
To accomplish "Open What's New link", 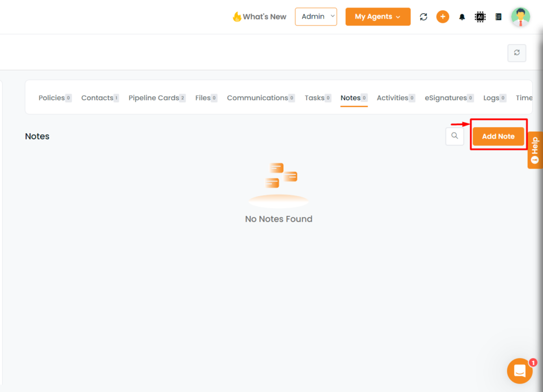I will pos(259,16).
